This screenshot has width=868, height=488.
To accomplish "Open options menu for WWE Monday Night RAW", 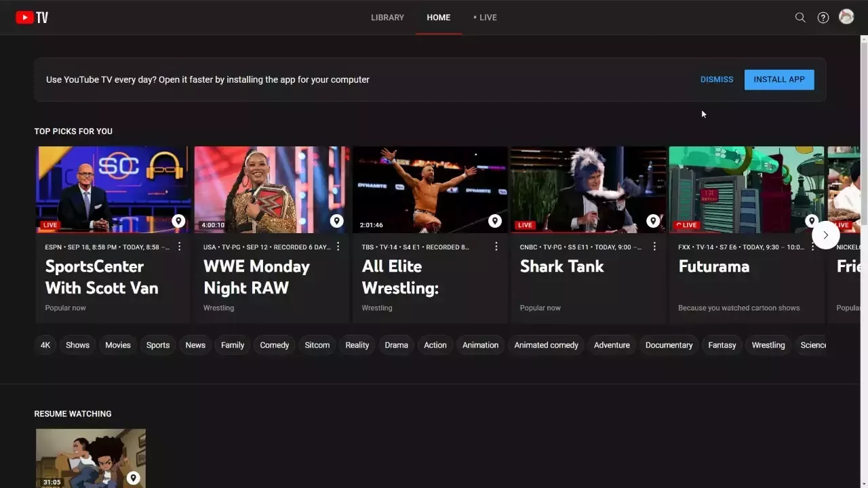I will pos(338,247).
